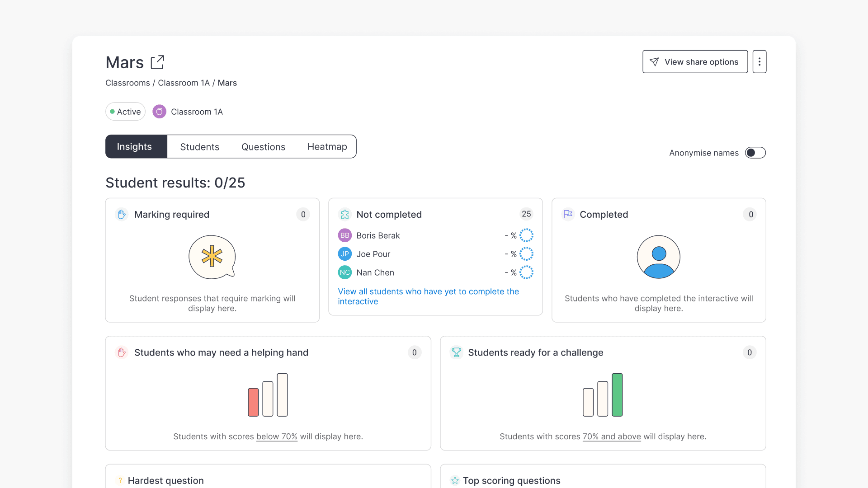The height and width of the screenshot is (488, 868).
Task: Click the Marking required count badge
Action: (x=303, y=214)
